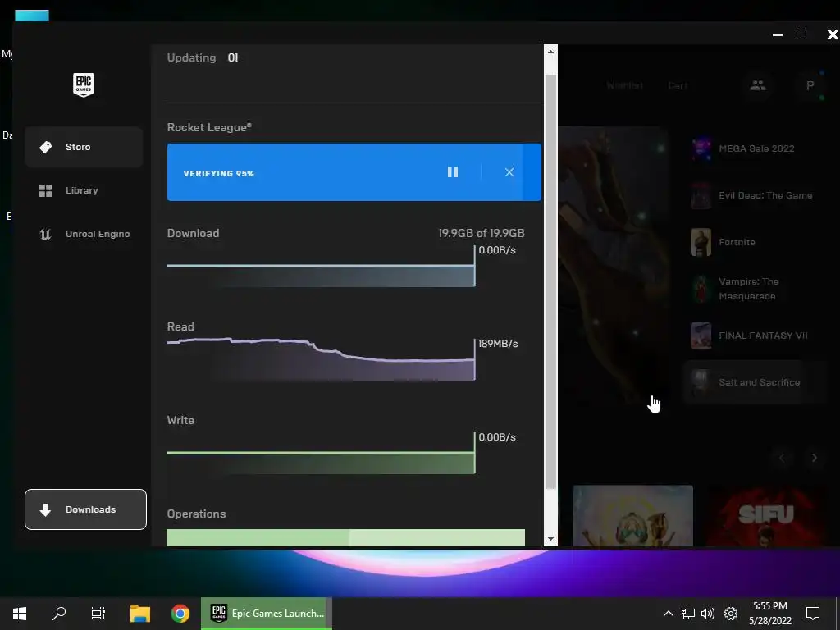The height and width of the screenshot is (630, 840).
Task: Open the SIFU game card
Action: pyautogui.click(x=766, y=516)
